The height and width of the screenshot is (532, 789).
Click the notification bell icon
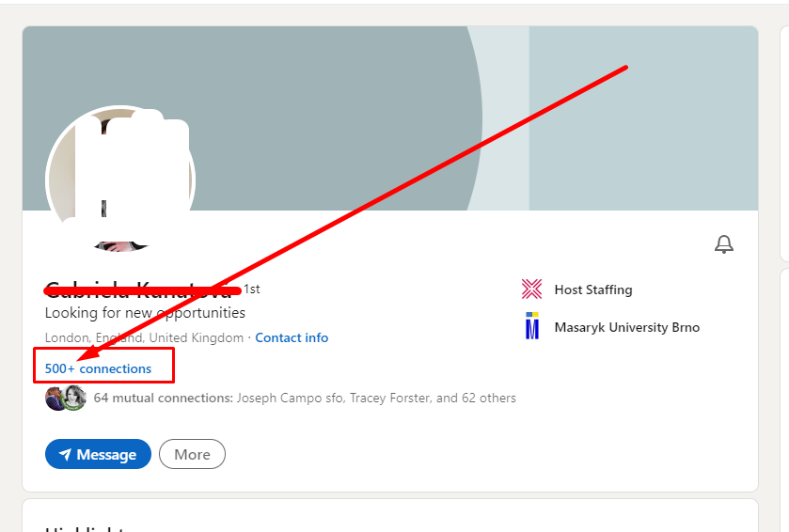(x=723, y=244)
